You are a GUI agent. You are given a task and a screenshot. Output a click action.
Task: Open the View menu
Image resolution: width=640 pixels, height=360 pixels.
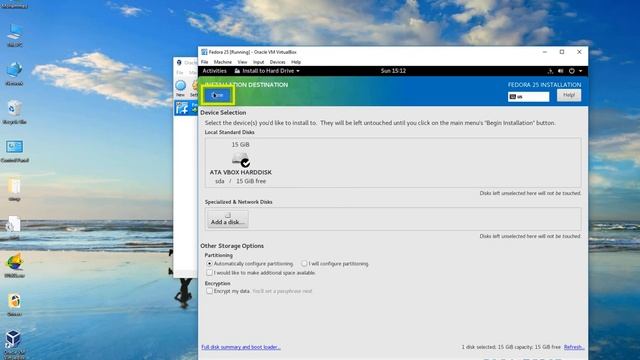[x=242, y=62]
